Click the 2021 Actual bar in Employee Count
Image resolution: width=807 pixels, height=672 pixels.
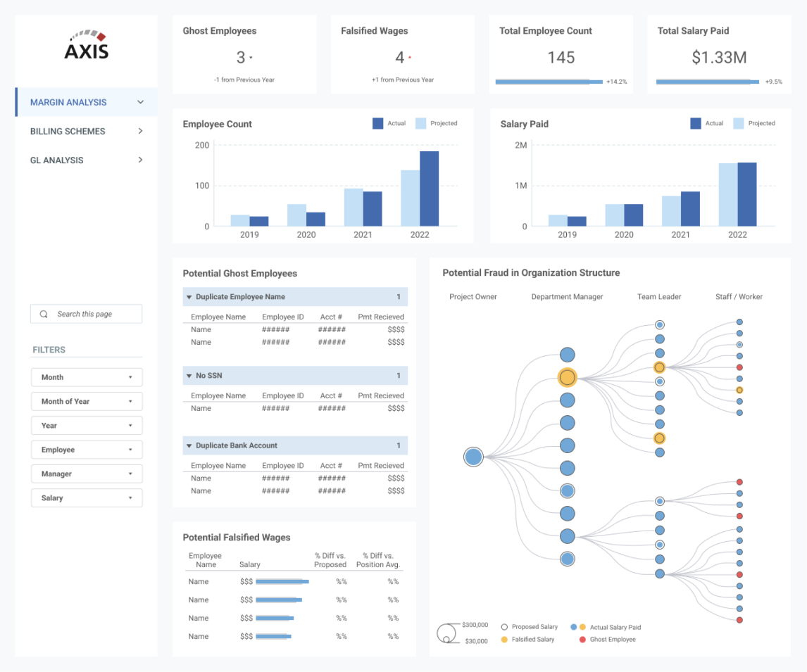(373, 209)
